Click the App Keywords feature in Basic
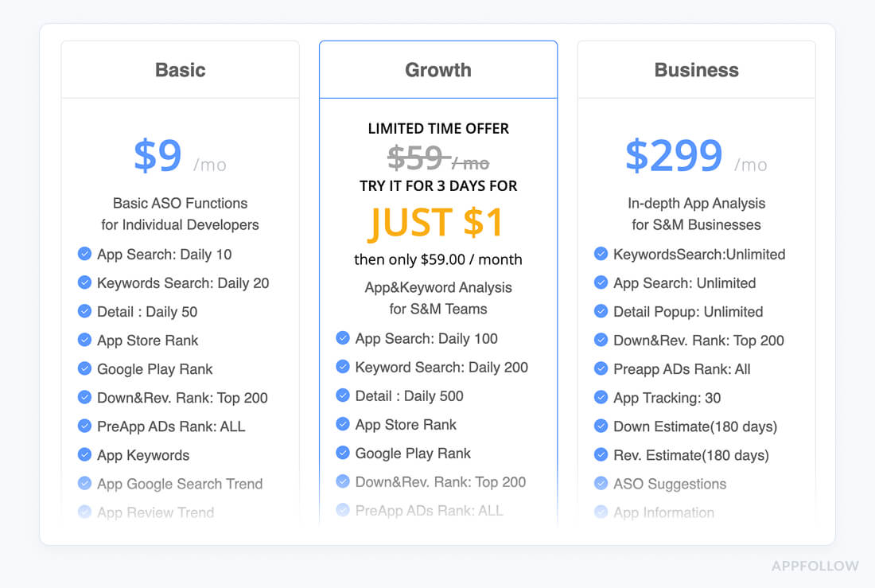This screenshot has height=588, width=875. click(143, 455)
